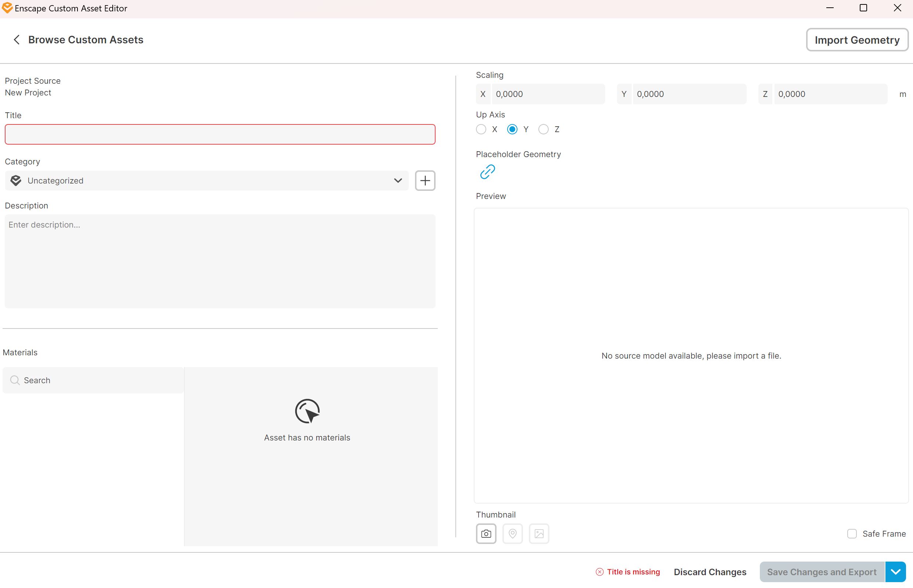Select the X up axis radio button
Screen dimensions: 913x588
coord(481,130)
